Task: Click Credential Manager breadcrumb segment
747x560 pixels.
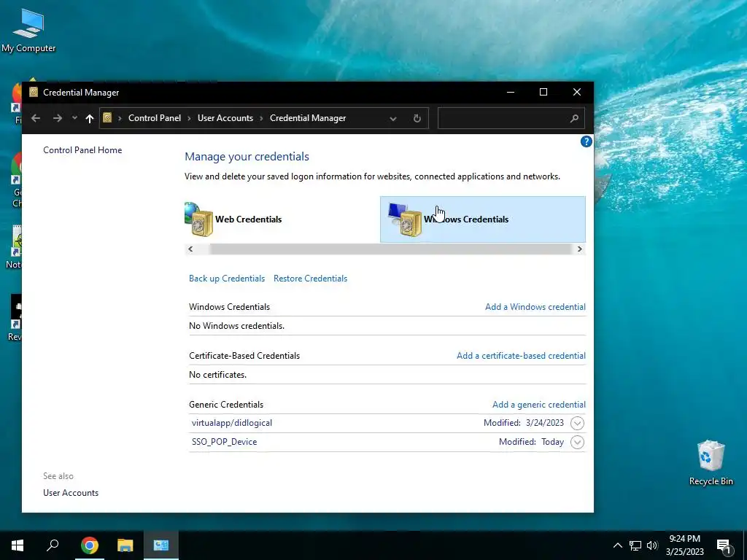Action: 308,118
